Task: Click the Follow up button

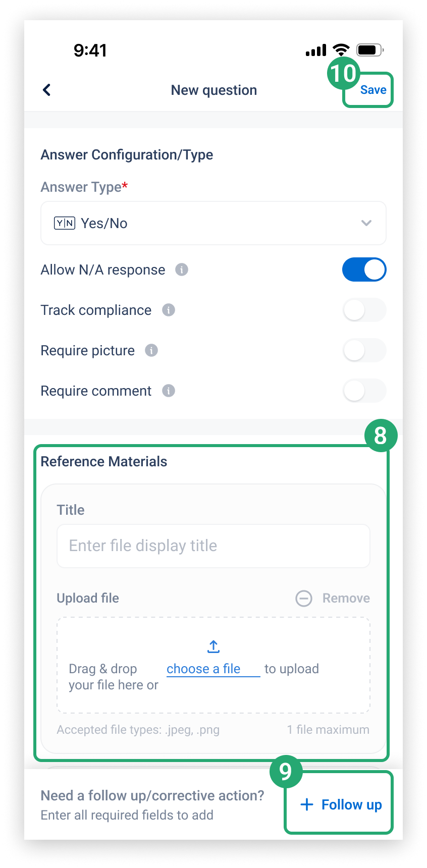Action: pyautogui.click(x=341, y=804)
